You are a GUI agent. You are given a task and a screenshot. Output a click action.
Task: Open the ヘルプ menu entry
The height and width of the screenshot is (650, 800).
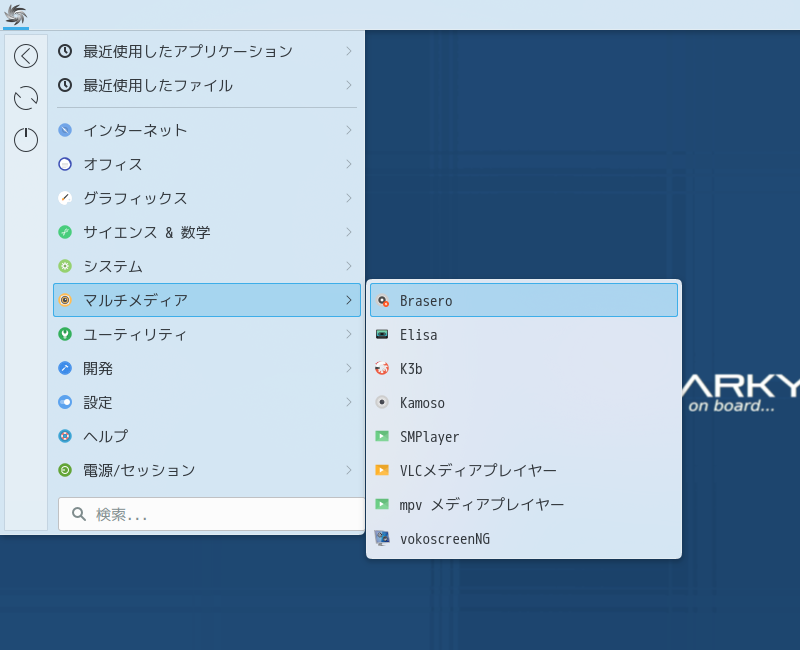click(207, 436)
